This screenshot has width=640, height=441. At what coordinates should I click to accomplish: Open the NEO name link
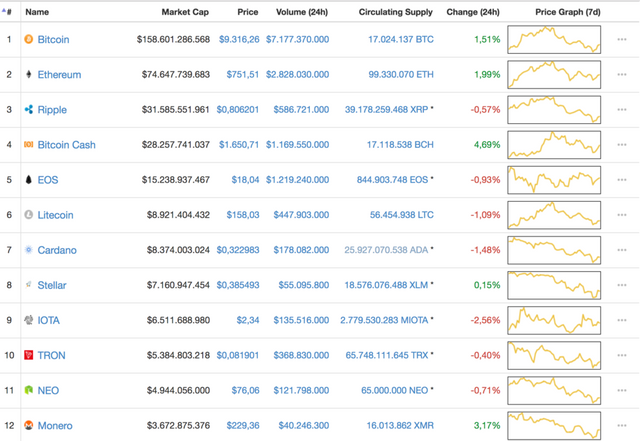pyautogui.click(x=48, y=390)
